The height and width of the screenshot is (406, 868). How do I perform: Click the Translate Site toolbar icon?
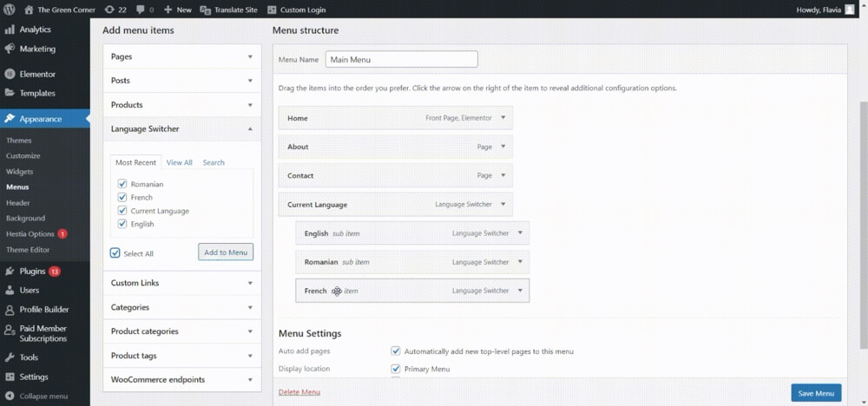point(206,10)
